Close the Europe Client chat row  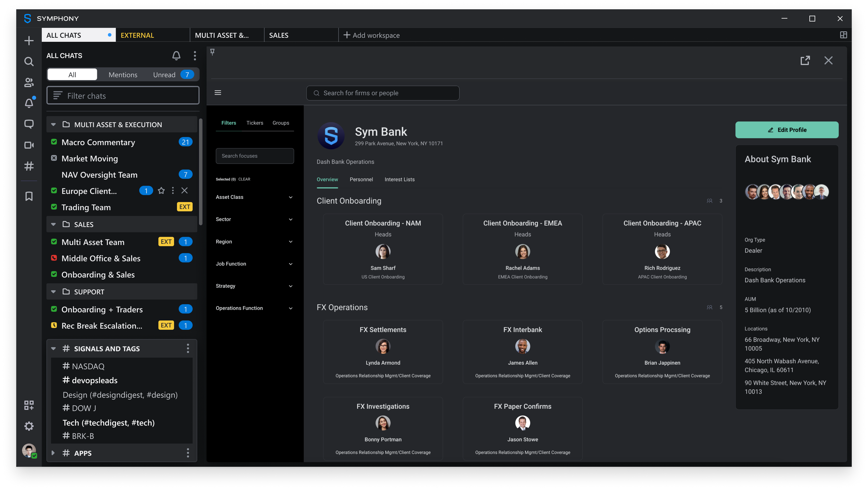pyautogui.click(x=184, y=191)
